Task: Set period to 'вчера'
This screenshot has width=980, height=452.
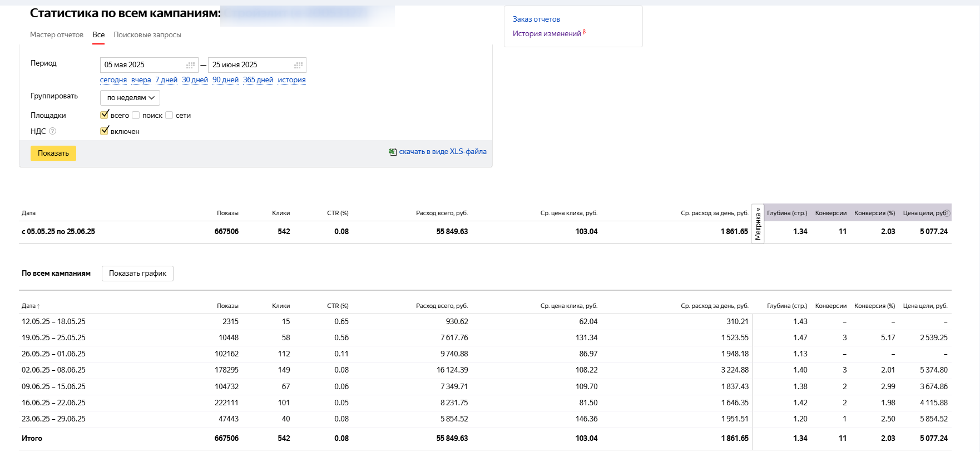Action: 141,80
